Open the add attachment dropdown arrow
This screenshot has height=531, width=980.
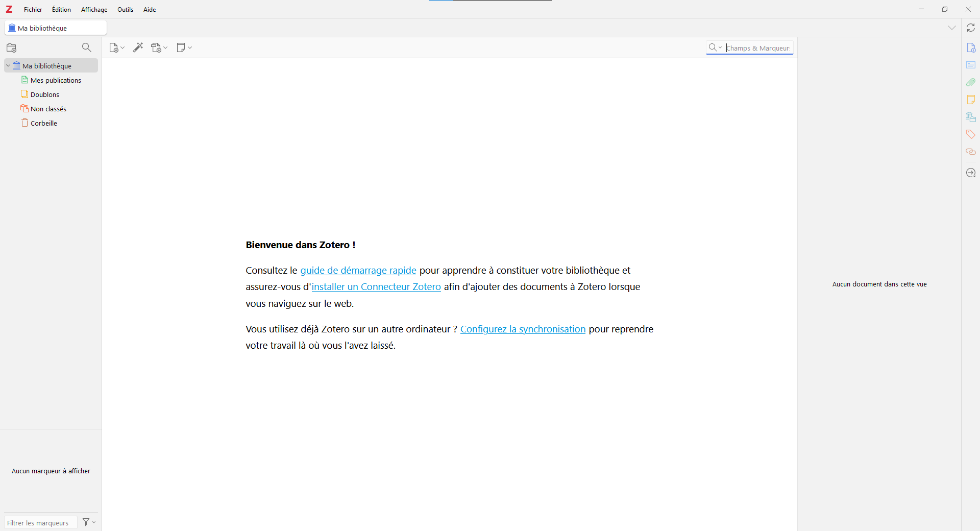pyautogui.click(x=165, y=47)
